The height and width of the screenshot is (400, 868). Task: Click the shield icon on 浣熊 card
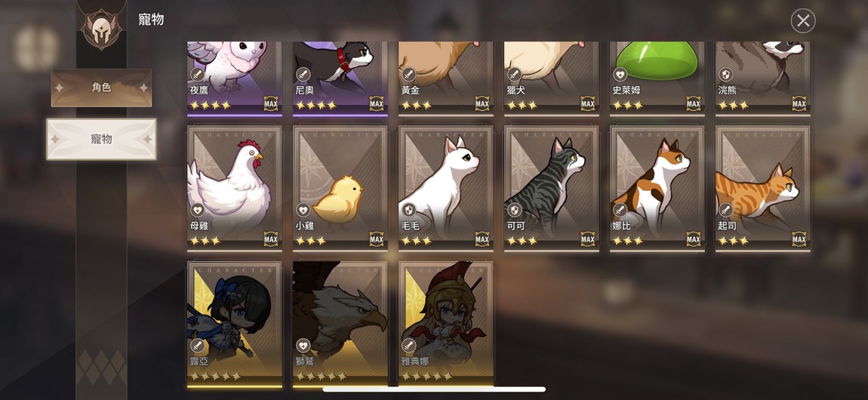point(725,74)
